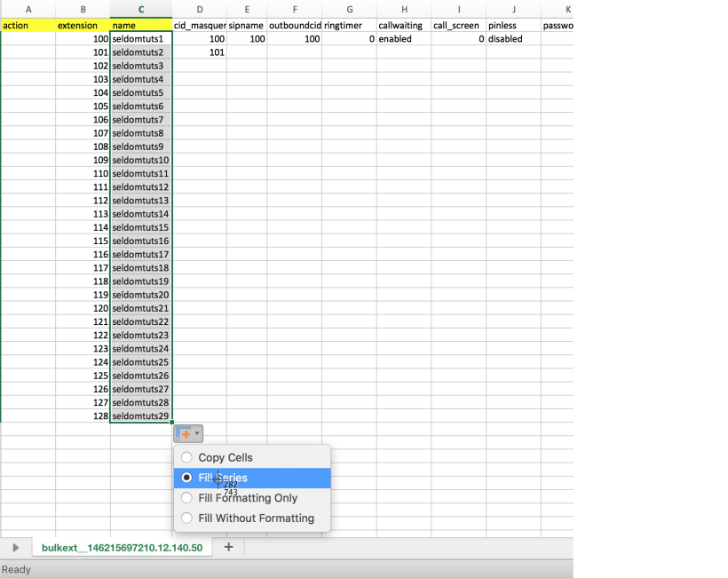
Task: Switch to the bulkext sheet tab
Action: pyautogui.click(x=122, y=548)
